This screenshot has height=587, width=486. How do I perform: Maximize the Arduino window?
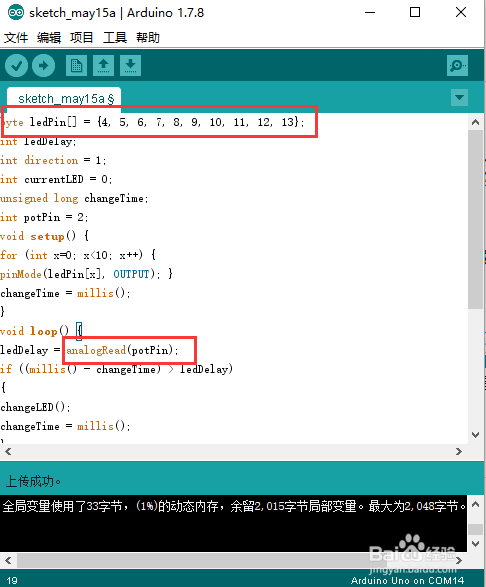coord(415,12)
